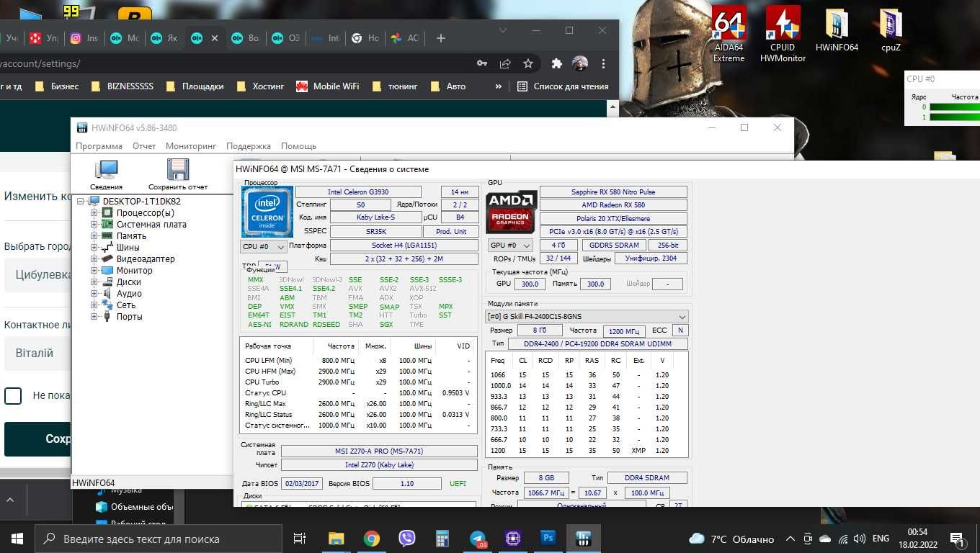The image size is (980, 553).
Task: Click the password key icon in address bar
Action: (x=482, y=63)
